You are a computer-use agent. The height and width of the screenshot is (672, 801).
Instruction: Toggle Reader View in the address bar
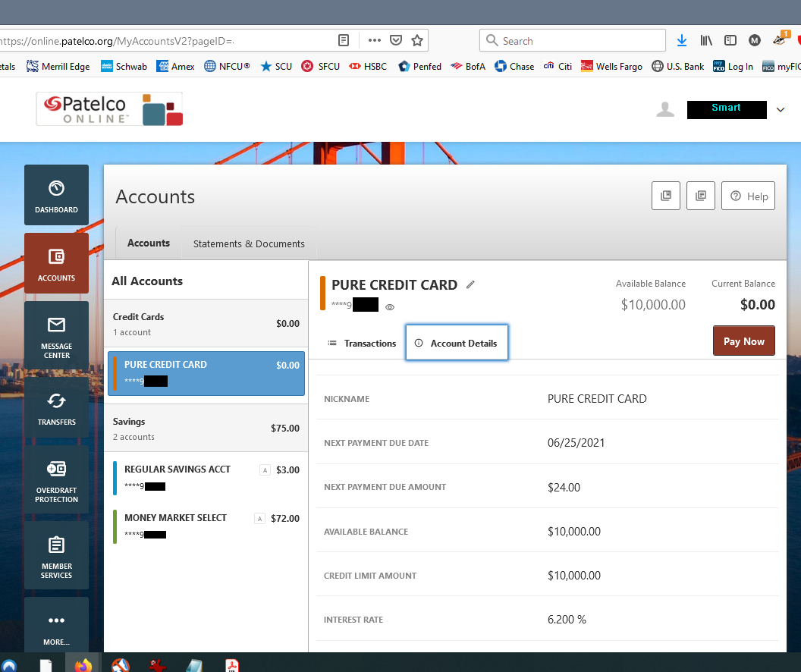(344, 40)
